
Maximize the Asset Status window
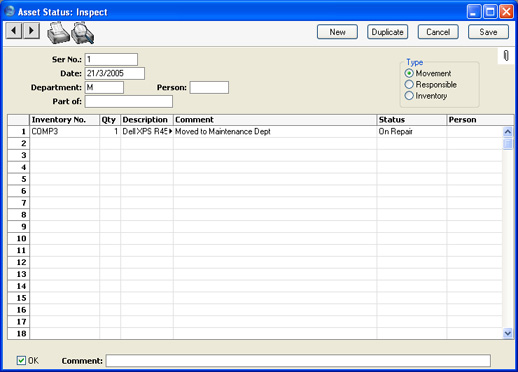click(490, 12)
